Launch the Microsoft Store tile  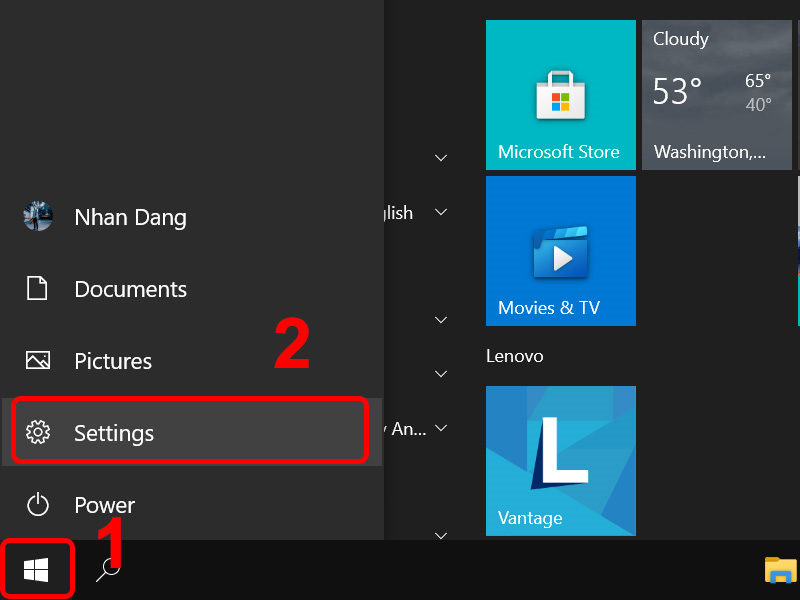click(x=560, y=94)
